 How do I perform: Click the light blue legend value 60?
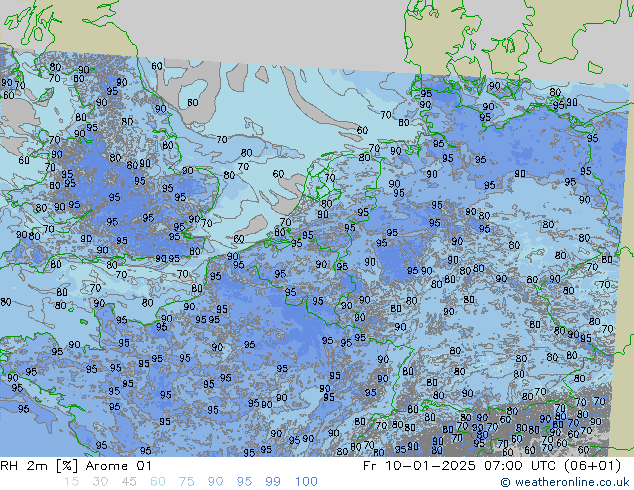coord(158,482)
